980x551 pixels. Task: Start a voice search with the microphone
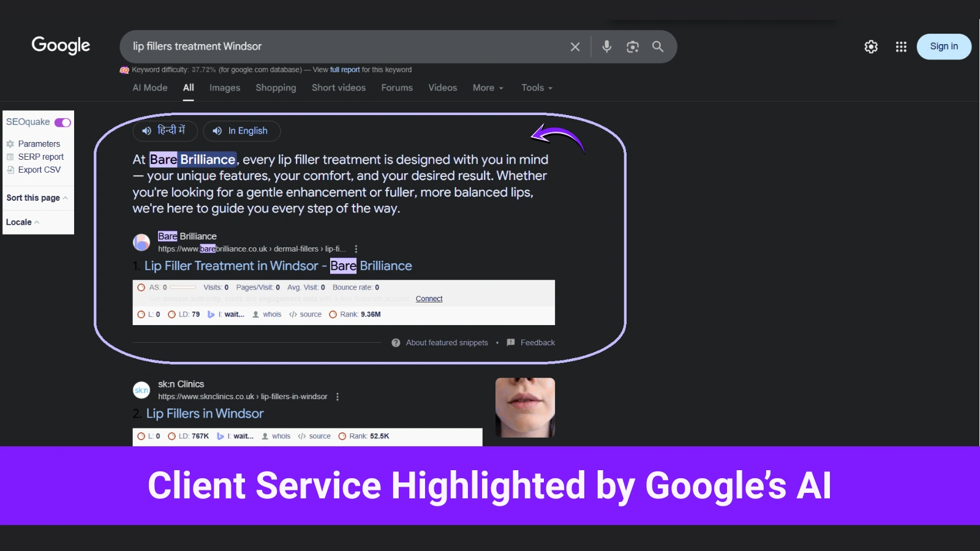pyautogui.click(x=606, y=46)
